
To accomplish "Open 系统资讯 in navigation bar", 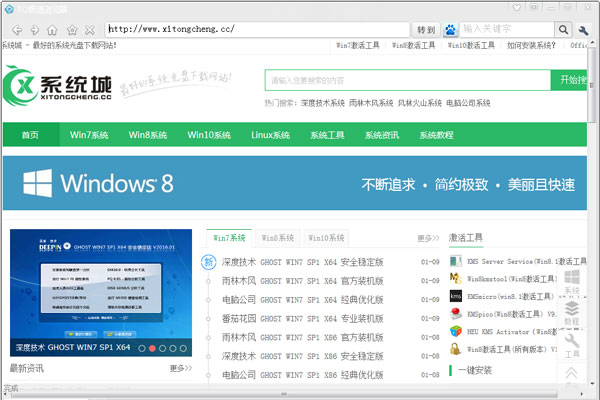I will (x=382, y=135).
